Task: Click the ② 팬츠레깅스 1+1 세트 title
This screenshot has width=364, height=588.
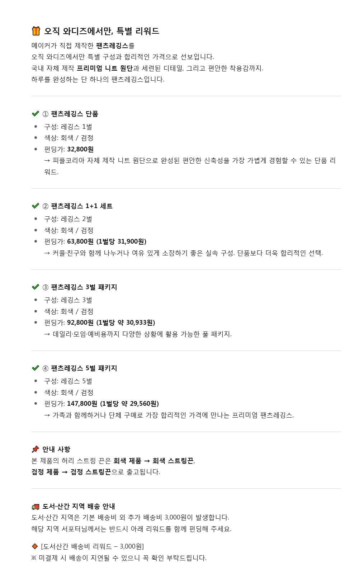Action: [x=77, y=206]
